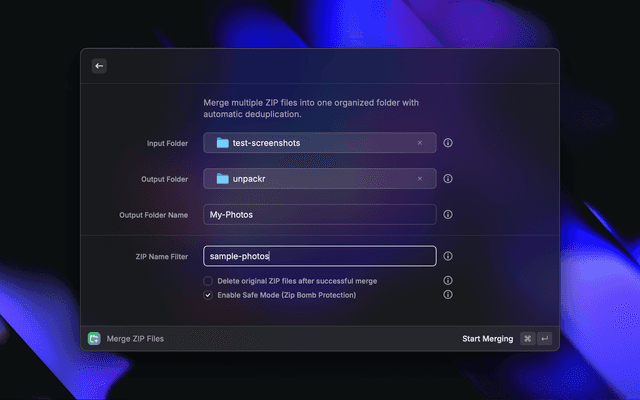Show info for Output Folder field
This screenshot has width=640, height=400.
tap(448, 179)
